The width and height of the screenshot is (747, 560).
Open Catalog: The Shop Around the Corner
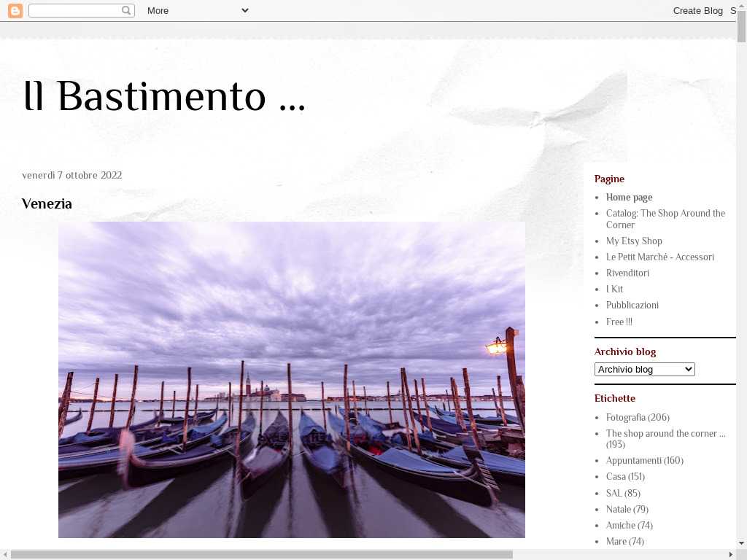click(x=665, y=219)
